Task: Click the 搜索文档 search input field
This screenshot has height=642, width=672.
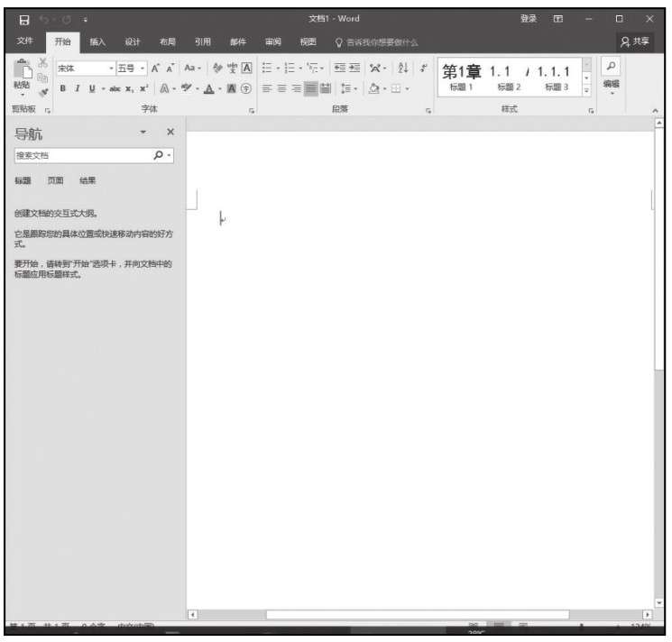Action: click(81, 155)
